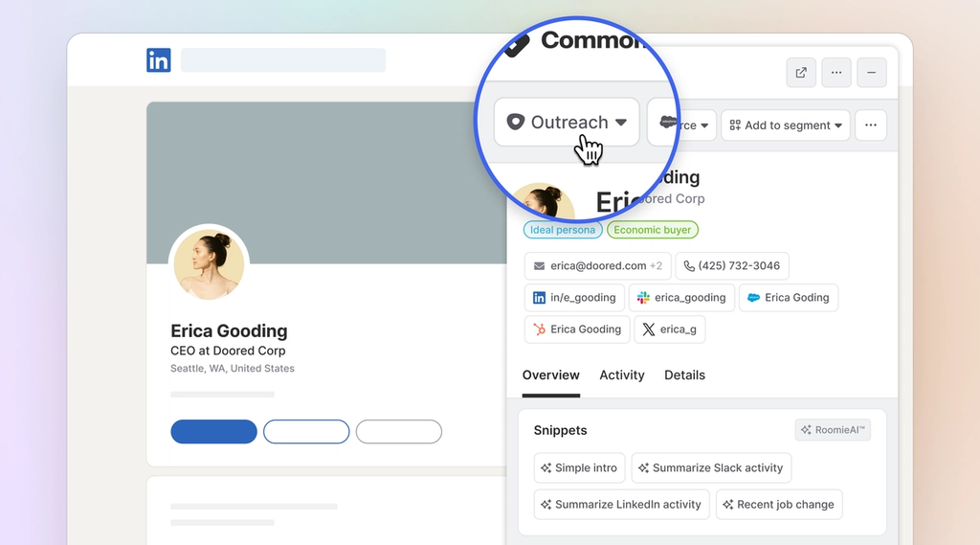Image resolution: width=980 pixels, height=545 pixels.
Task: Click the solid blue profile button
Action: [213, 432]
